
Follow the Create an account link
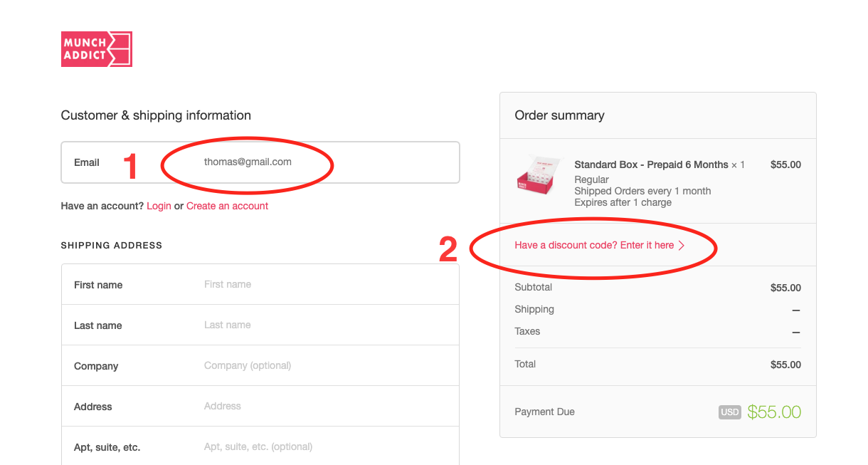[x=227, y=206]
